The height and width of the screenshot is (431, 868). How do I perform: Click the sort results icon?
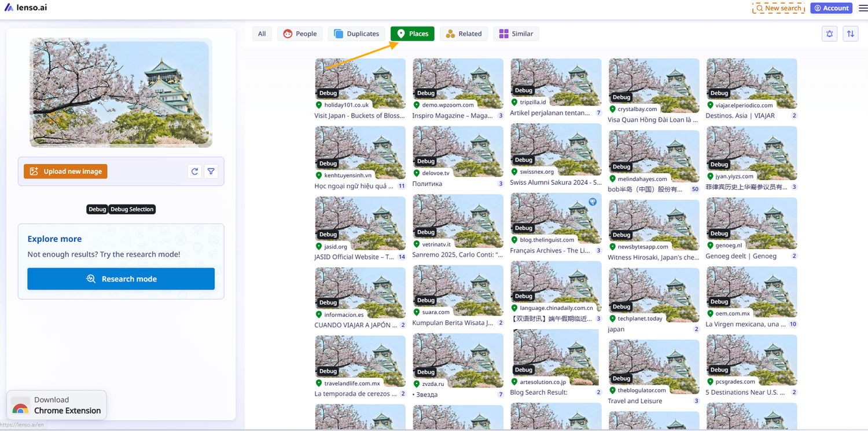tap(850, 34)
